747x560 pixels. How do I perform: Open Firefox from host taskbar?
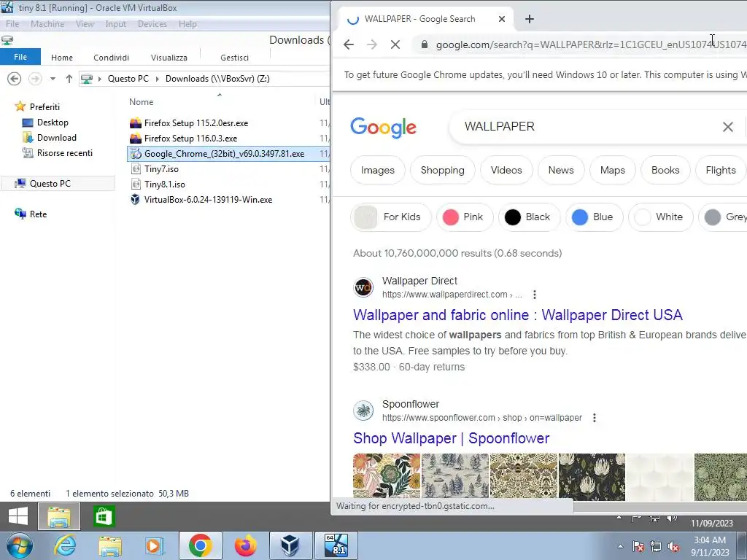245,545
